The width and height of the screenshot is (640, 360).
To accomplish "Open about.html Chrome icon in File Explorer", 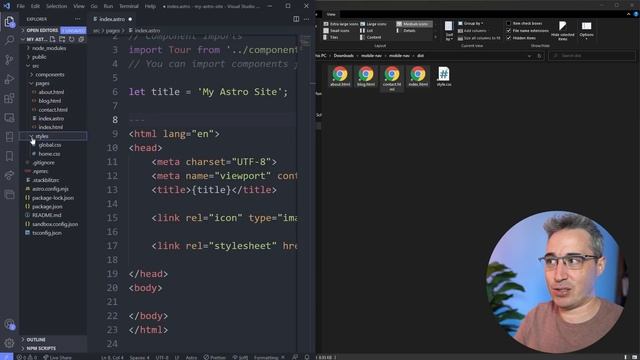I will (340, 76).
